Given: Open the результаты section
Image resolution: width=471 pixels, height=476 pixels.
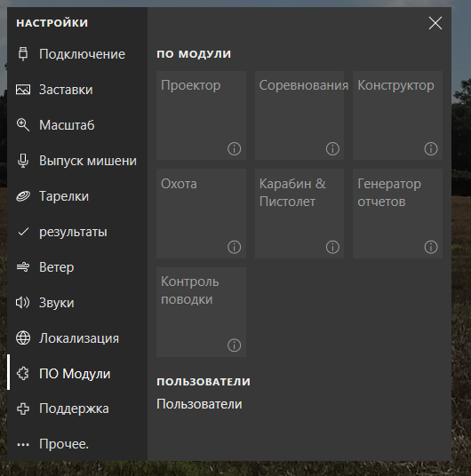Looking at the screenshot, I should pyautogui.click(x=77, y=232).
